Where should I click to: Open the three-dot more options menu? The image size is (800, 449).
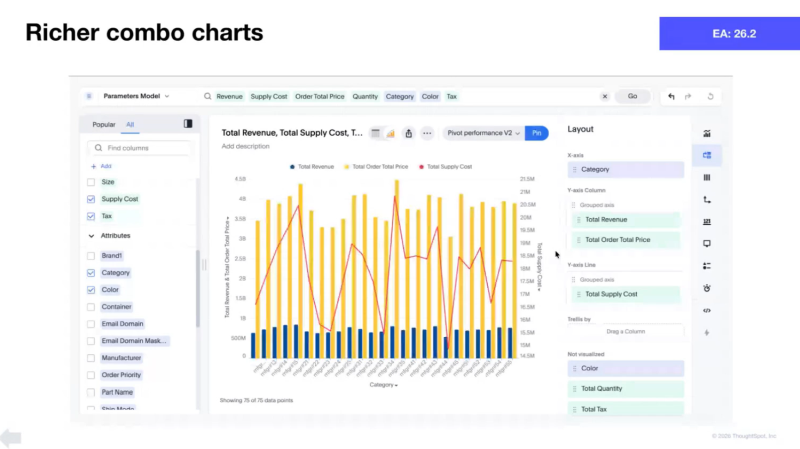[x=427, y=133]
